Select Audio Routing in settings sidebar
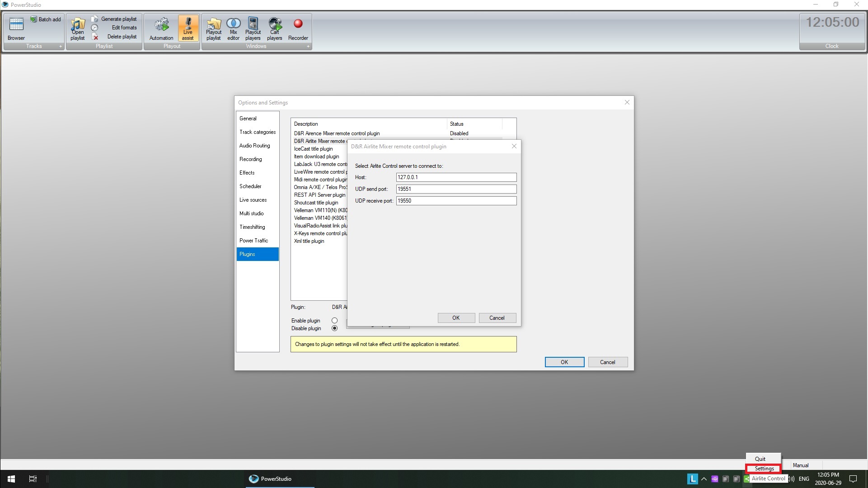868x488 pixels. pyautogui.click(x=254, y=146)
